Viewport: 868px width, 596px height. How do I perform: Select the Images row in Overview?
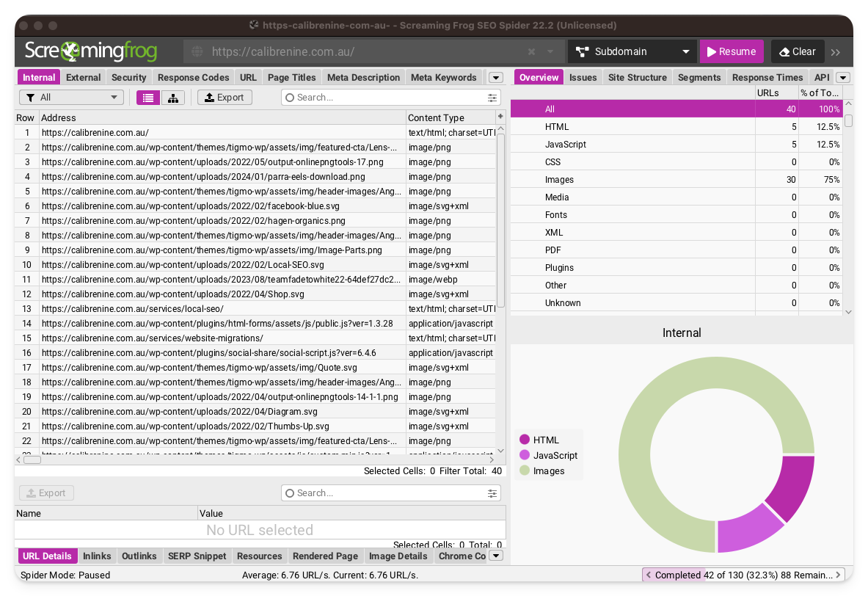pos(559,180)
